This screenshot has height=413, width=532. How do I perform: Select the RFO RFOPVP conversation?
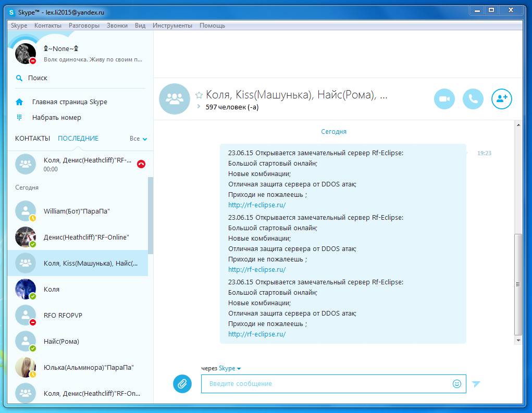(78, 315)
